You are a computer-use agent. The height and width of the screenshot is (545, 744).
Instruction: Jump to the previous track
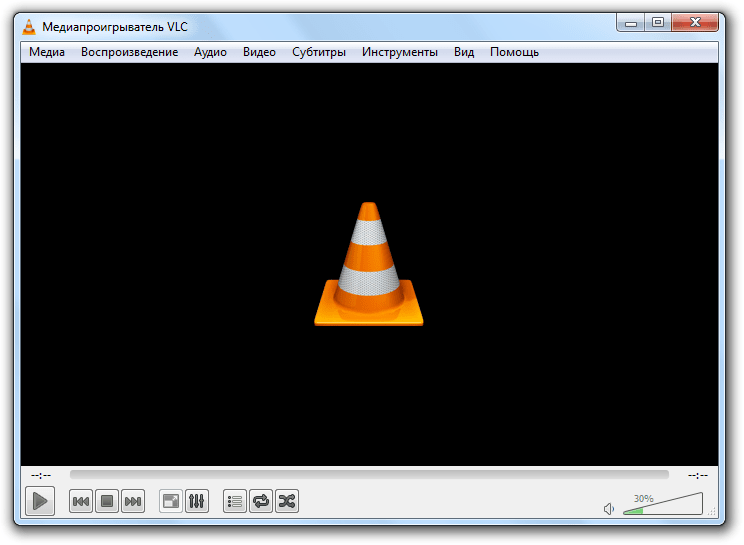tap(81, 501)
